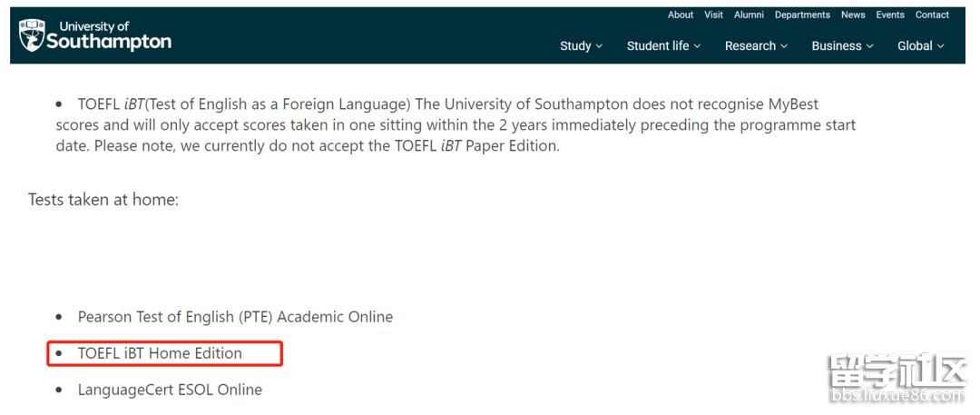Screen dimensions: 980x415
Task: Open the Alumni link
Action: coord(749,15)
